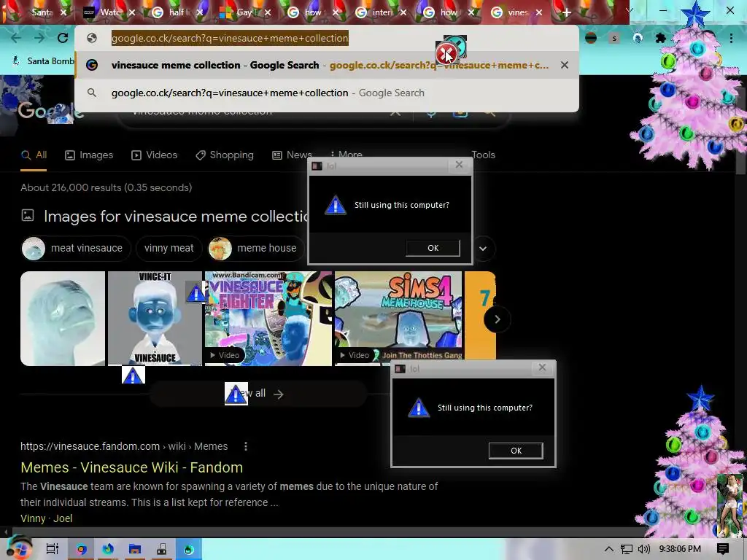Open Google search 'Tools'
This screenshot has height=560, width=747.
click(x=483, y=155)
